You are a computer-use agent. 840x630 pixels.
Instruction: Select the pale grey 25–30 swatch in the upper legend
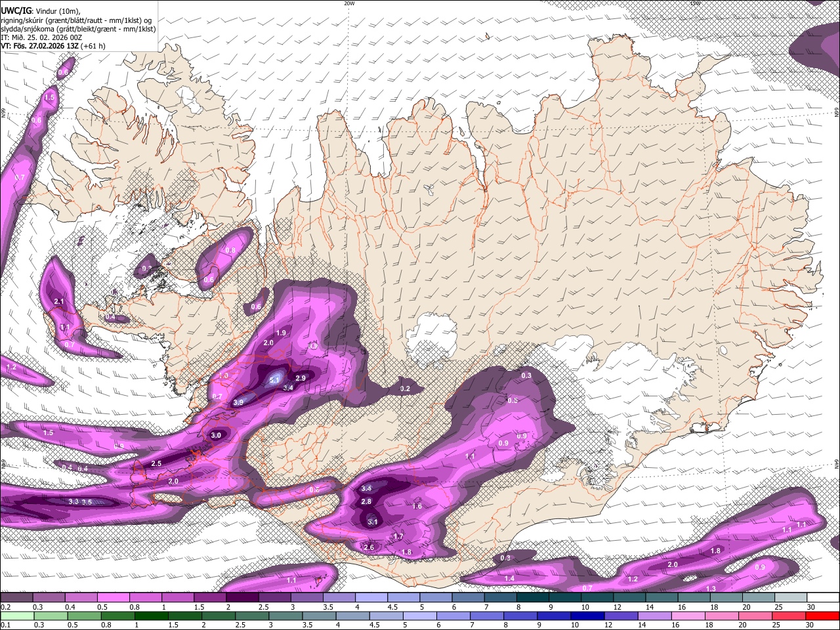point(791,598)
